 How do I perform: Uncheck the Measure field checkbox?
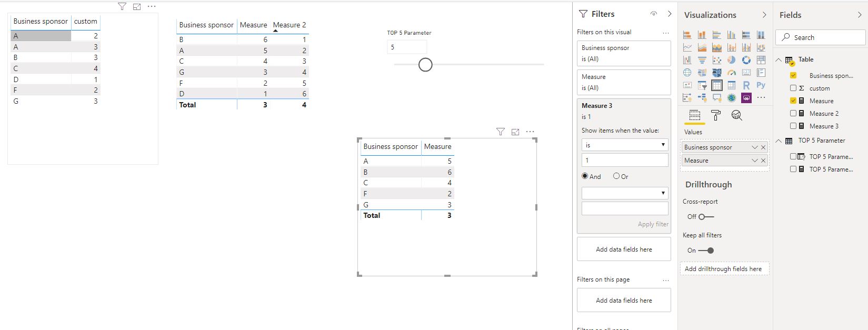793,101
